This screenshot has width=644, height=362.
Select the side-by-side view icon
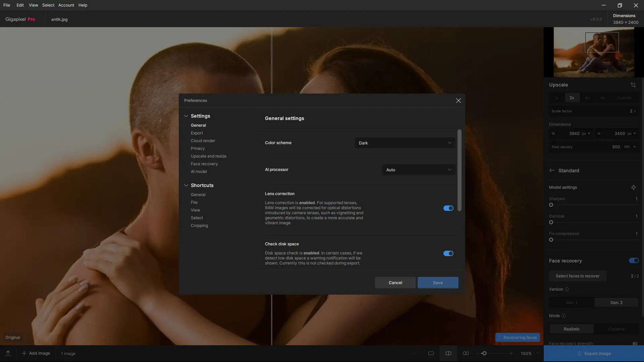[466, 353]
